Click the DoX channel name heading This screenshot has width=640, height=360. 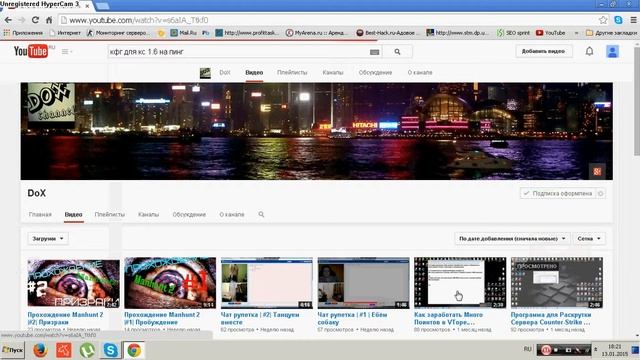[36, 193]
